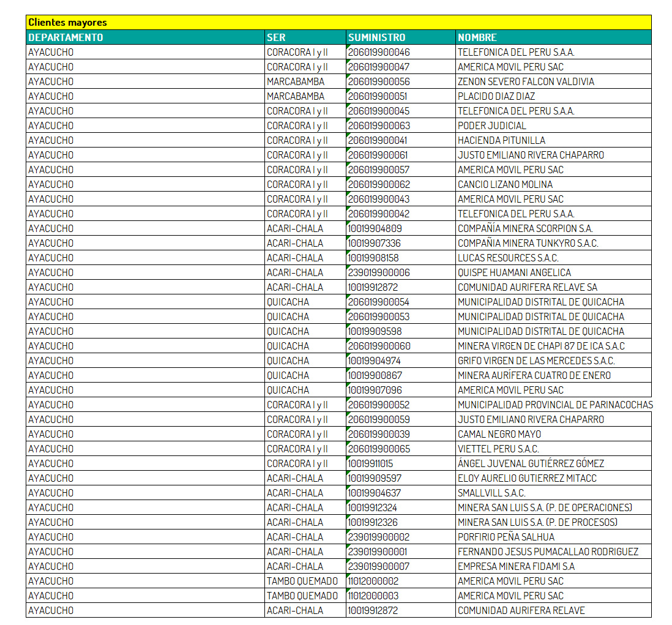Select supply number 10019904974
672x625 pixels.
point(401,361)
